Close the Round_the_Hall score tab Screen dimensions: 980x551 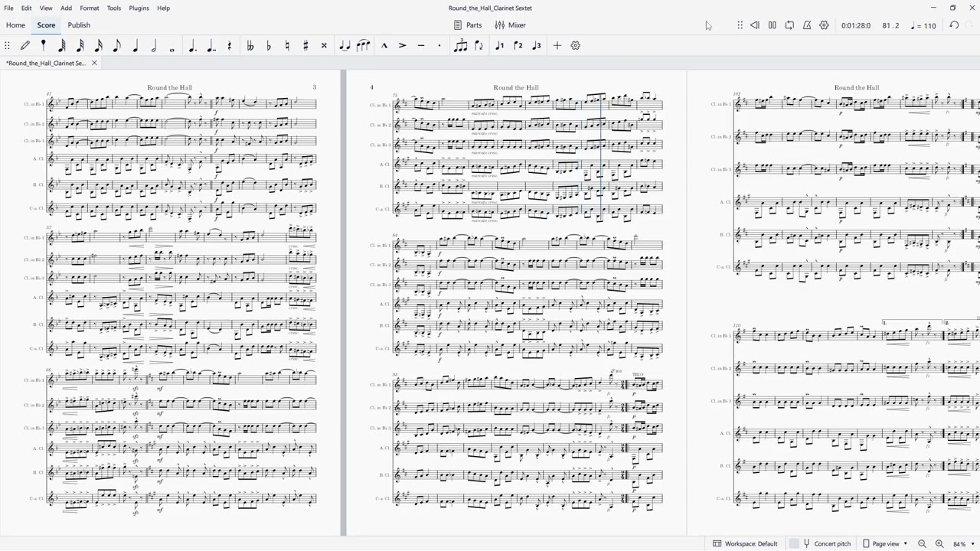(x=94, y=63)
